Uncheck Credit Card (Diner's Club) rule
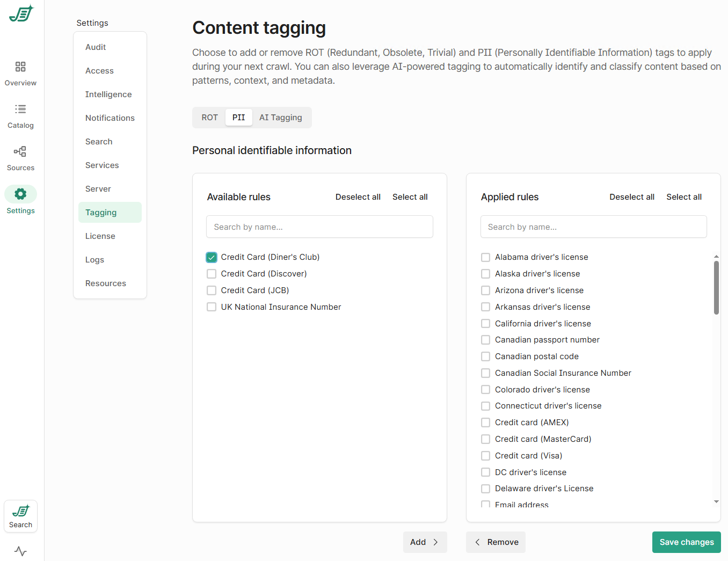 click(212, 257)
